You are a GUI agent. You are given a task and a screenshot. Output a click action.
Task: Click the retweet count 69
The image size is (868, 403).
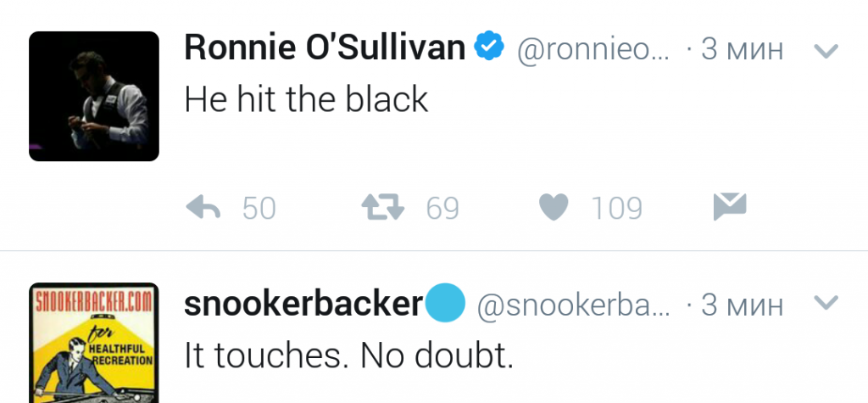(442, 208)
